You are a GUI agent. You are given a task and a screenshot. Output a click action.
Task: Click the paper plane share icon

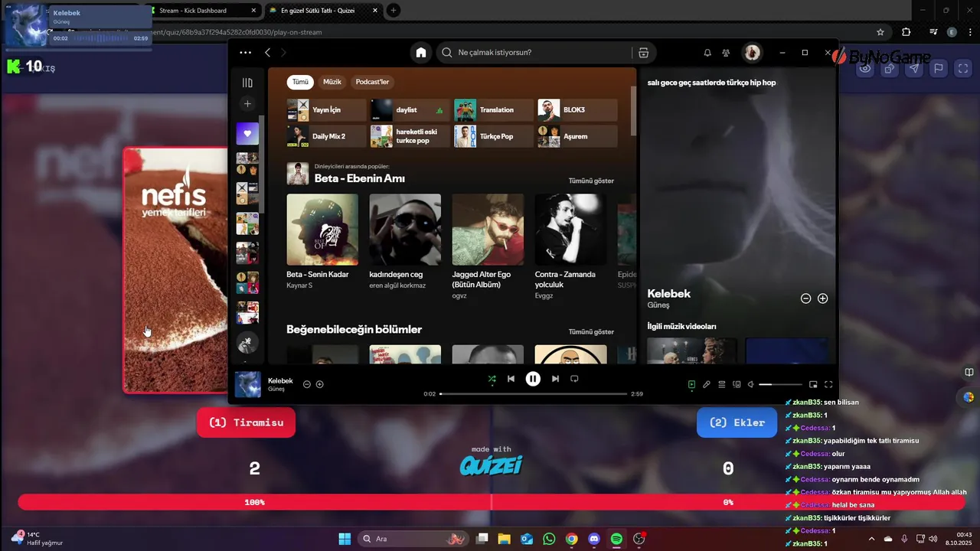click(914, 68)
